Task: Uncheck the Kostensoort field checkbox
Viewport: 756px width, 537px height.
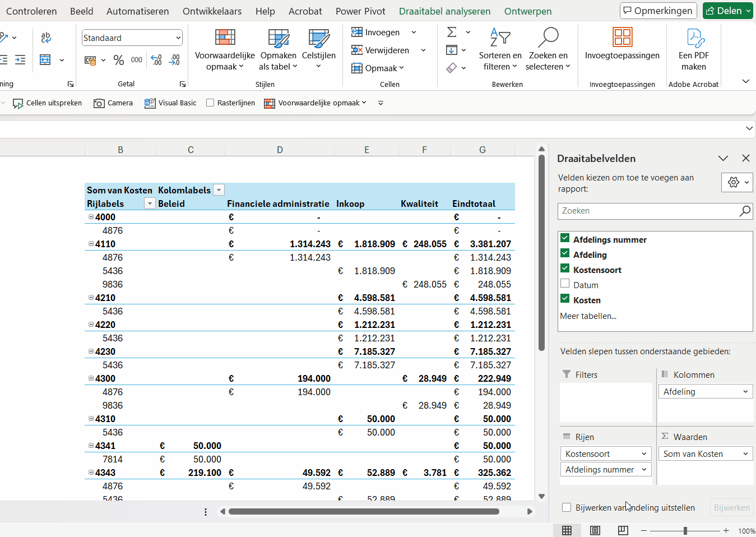Action: pos(565,268)
